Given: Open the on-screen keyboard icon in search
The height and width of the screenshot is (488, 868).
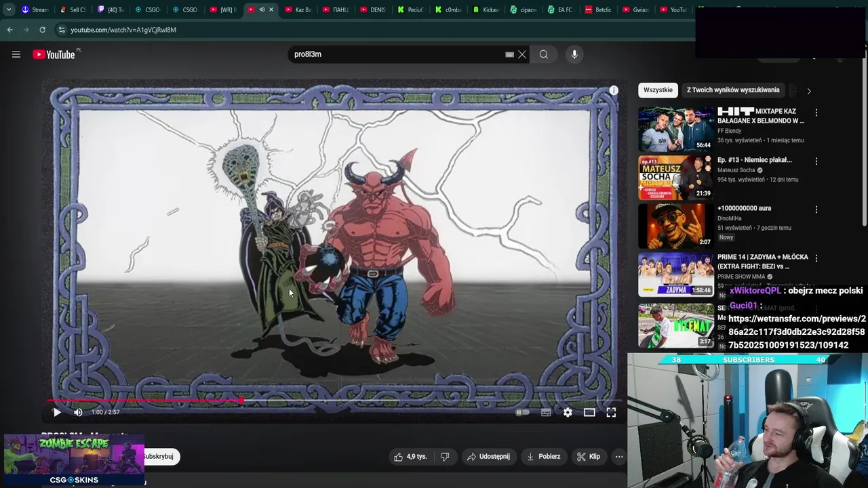Looking at the screenshot, I should pyautogui.click(x=509, y=54).
